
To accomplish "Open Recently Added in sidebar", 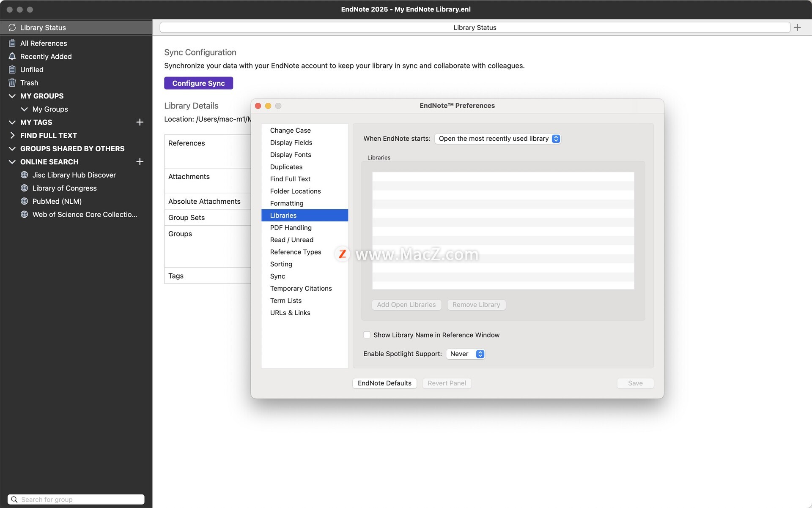I will 76,56.
